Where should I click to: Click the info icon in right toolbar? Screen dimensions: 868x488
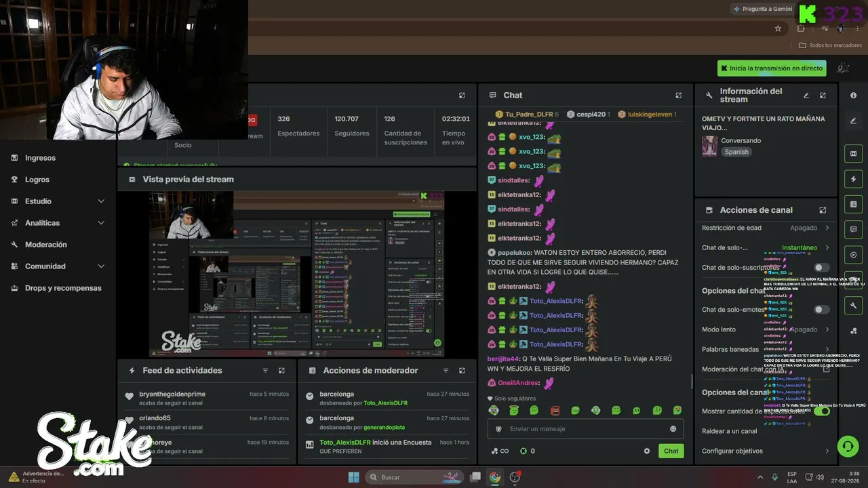(x=853, y=96)
